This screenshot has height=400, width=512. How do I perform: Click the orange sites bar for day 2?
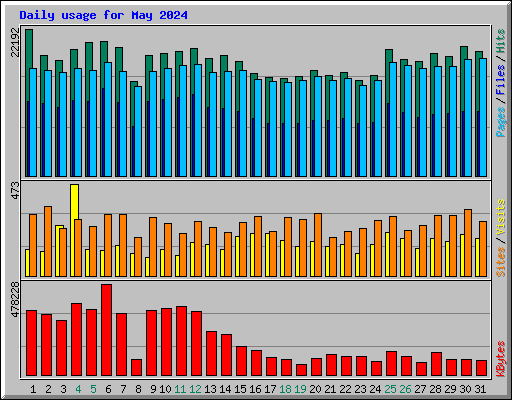tap(48, 241)
